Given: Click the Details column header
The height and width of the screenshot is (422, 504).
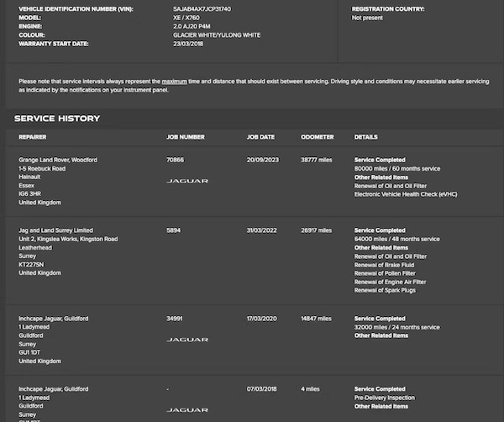Looking at the screenshot, I should click(365, 137).
